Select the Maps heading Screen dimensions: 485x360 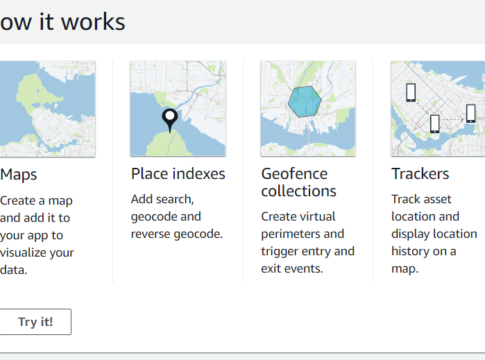pyautogui.click(x=19, y=175)
